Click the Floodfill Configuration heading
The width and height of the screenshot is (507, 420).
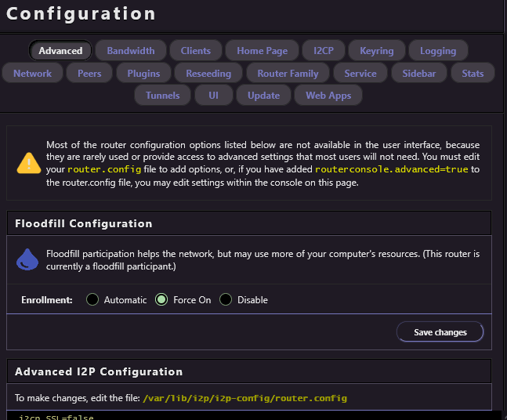pos(83,223)
